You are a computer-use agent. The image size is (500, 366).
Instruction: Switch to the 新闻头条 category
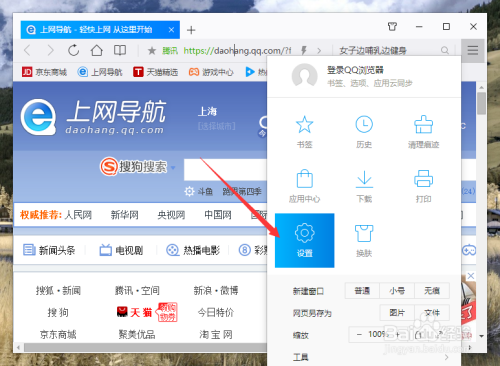pyautogui.click(x=49, y=250)
